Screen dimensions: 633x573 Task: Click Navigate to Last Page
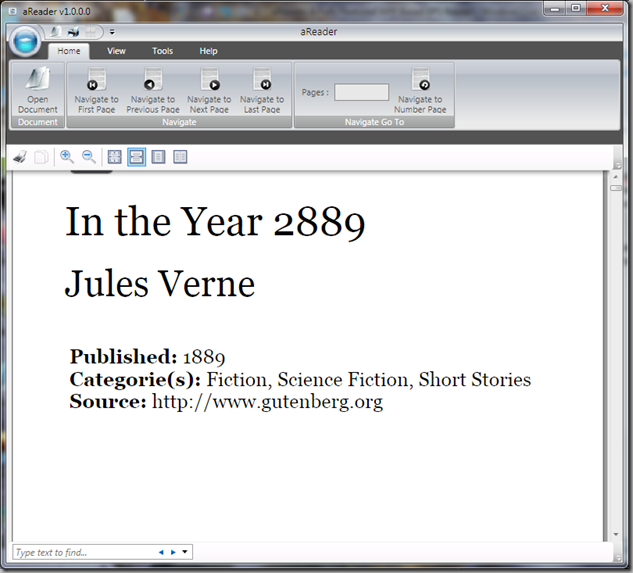pyautogui.click(x=262, y=90)
